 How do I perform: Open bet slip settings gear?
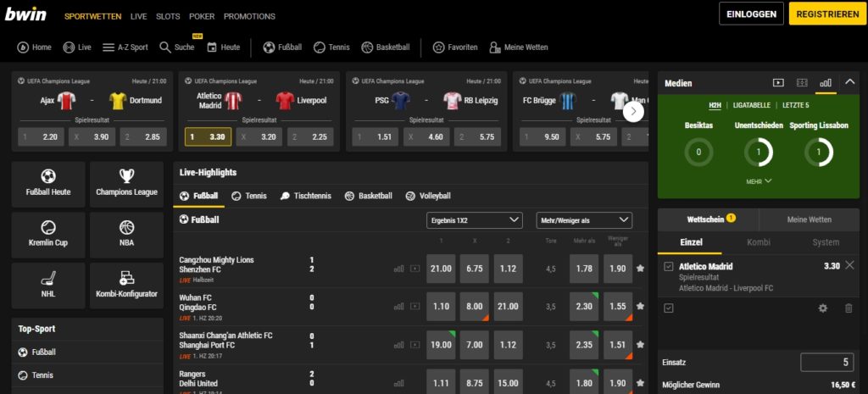click(x=822, y=308)
